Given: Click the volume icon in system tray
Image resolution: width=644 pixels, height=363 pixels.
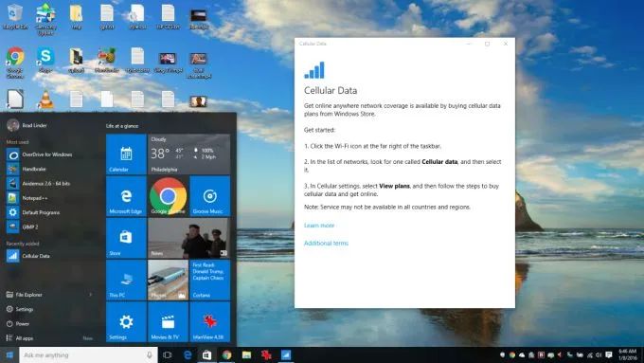Looking at the screenshot, I should point(599,354).
